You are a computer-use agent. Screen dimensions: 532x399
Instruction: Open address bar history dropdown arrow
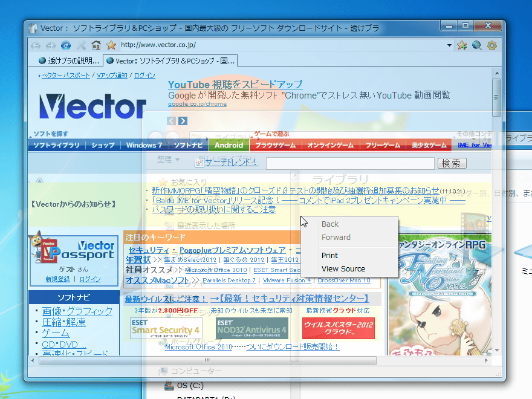pos(449,45)
